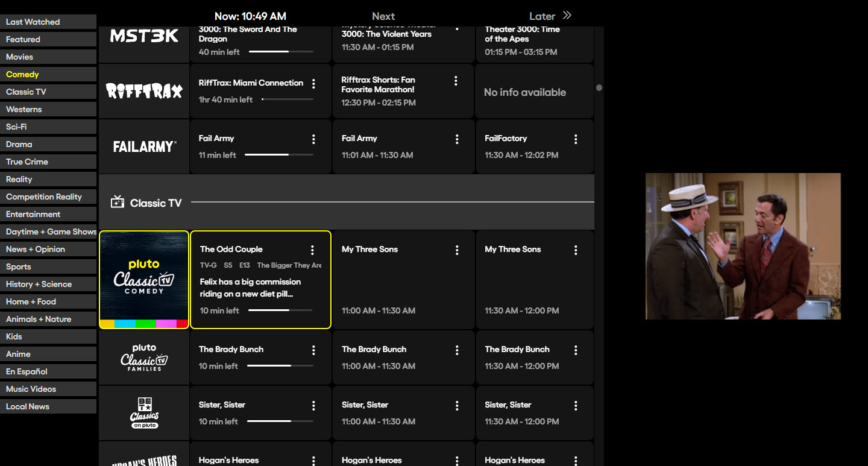Click three-dot icon on current Sister, Sister
The width and height of the screenshot is (868, 466).
[x=313, y=406]
